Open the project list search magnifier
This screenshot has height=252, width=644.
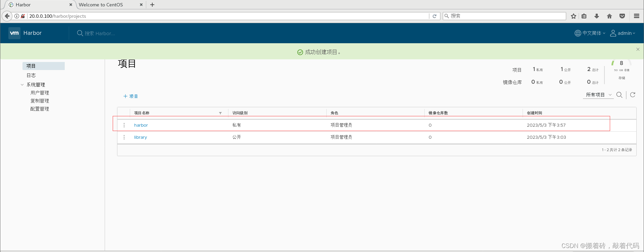(x=620, y=95)
